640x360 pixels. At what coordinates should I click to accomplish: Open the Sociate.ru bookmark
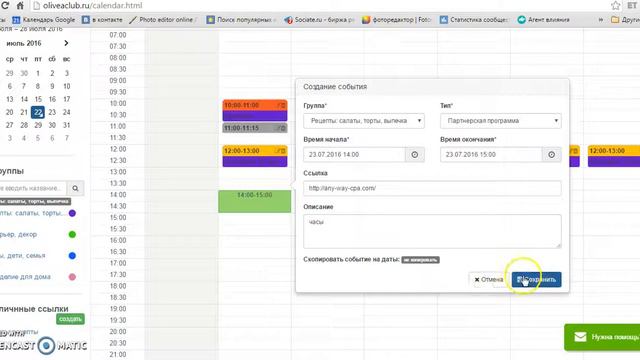pyautogui.click(x=319, y=20)
